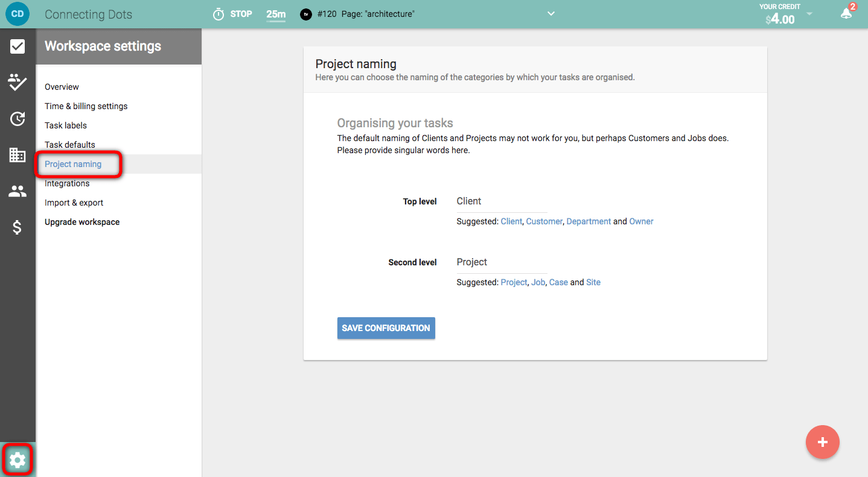Open Task defaults settings

coord(70,145)
